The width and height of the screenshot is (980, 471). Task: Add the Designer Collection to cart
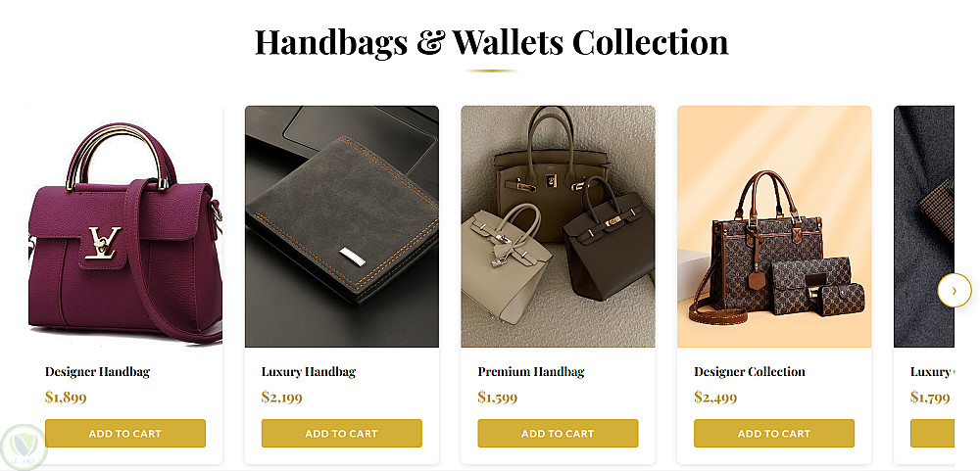pyautogui.click(x=774, y=434)
